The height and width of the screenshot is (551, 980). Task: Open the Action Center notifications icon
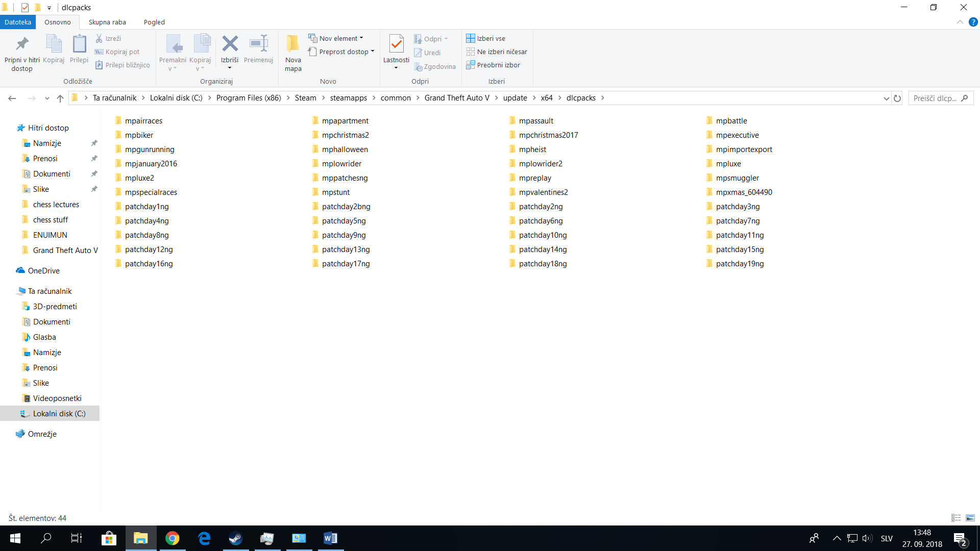960,538
